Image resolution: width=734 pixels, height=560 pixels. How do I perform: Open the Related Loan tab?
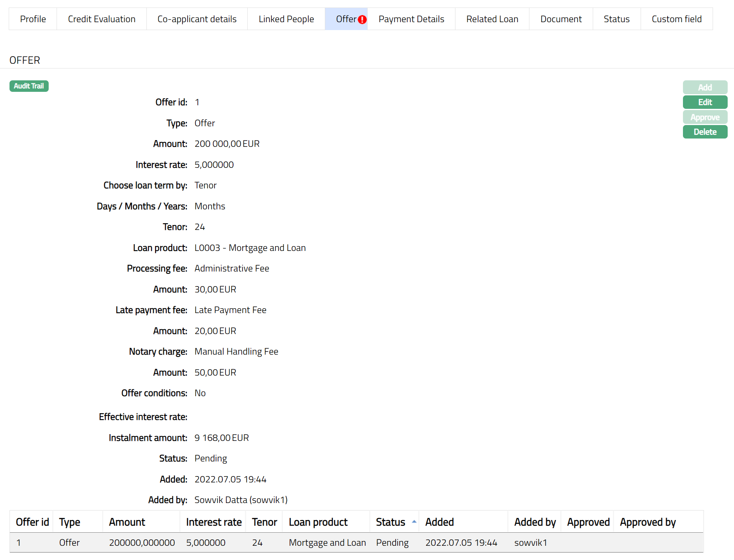coord(492,19)
